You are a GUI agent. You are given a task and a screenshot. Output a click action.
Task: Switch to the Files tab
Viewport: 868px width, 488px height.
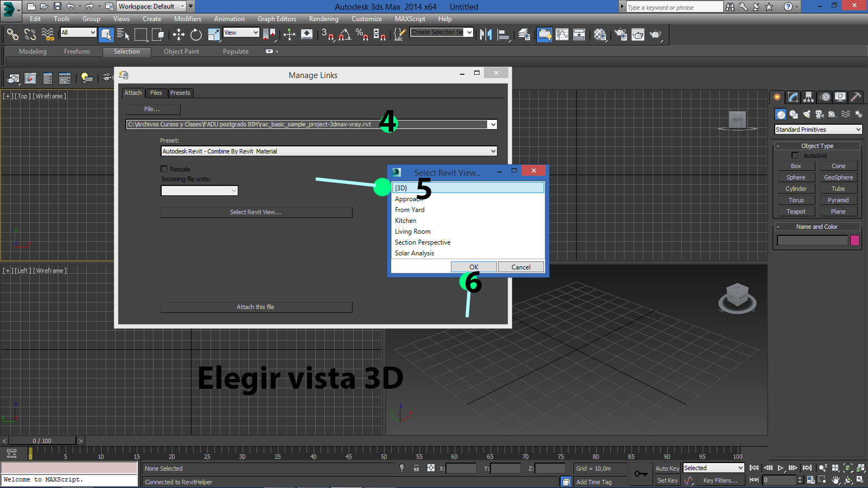coord(156,93)
